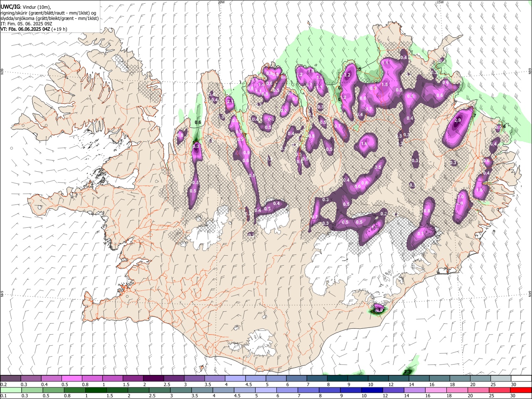
Task: Select upper legend swatch between 0.2 and 0.3
Action: click(10, 378)
